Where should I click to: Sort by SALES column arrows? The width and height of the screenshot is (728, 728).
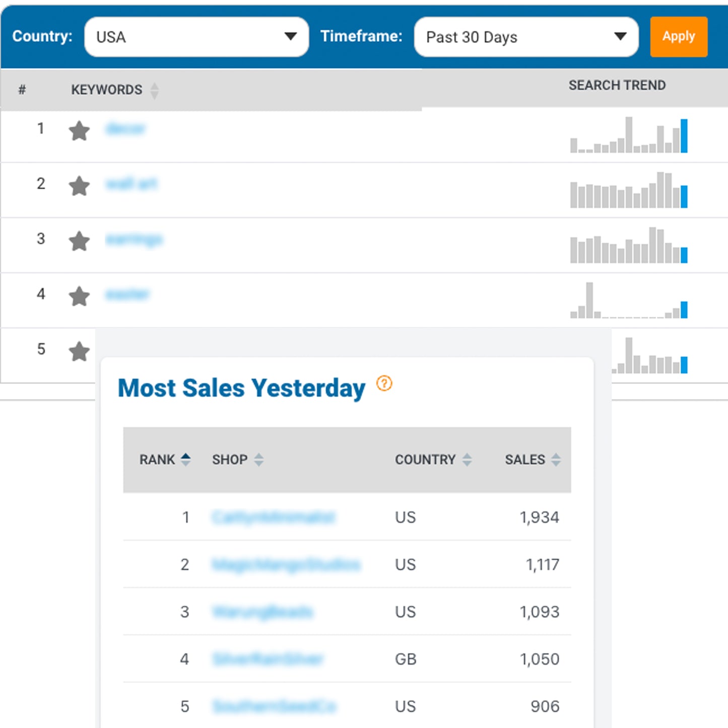pos(556,459)
